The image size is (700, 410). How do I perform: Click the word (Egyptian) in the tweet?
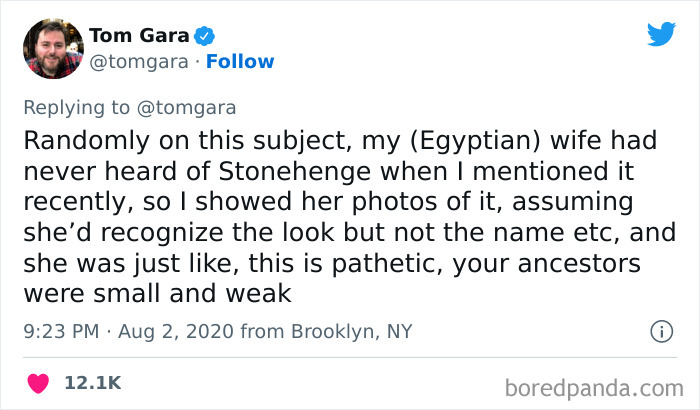point(474,140)
